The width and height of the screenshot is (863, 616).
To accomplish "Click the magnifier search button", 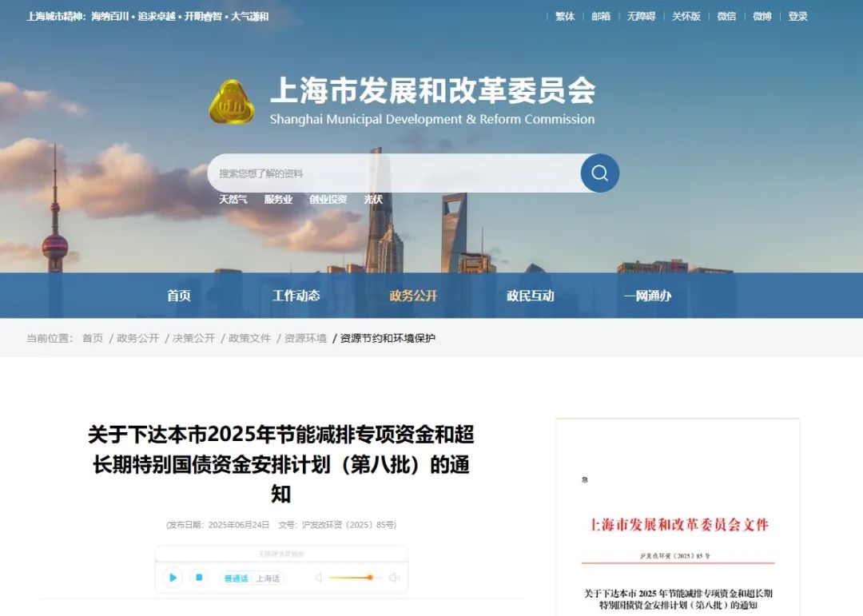I will (x=599, y=173).
